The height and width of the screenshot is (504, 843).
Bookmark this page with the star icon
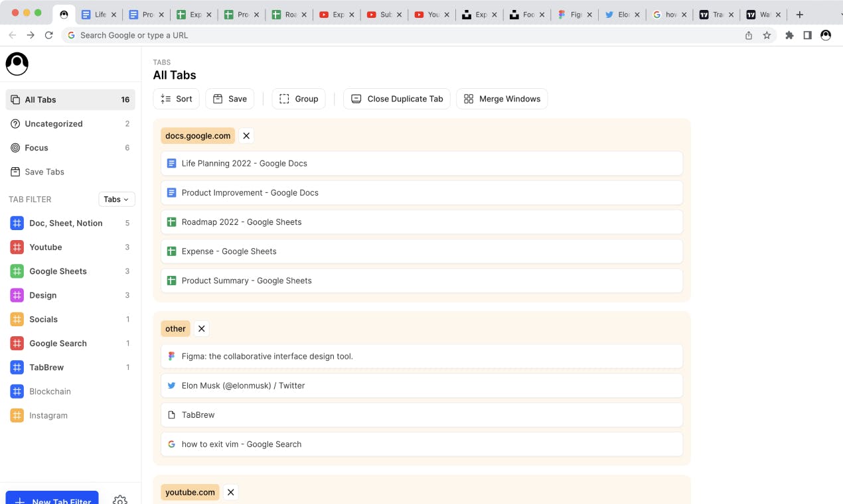(767, 35)
